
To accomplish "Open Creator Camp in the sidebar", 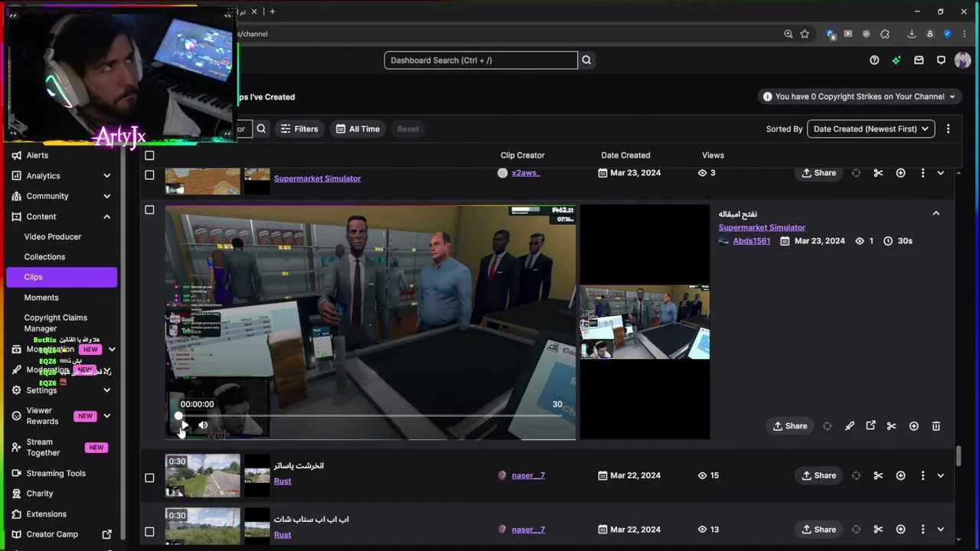I will [x=61, y=534].
